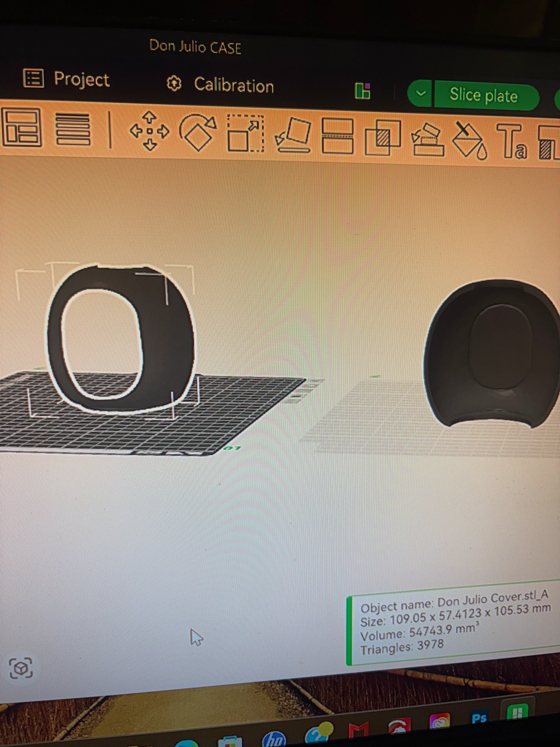Click the 'Triangles: 3978' text

point(402,647)
